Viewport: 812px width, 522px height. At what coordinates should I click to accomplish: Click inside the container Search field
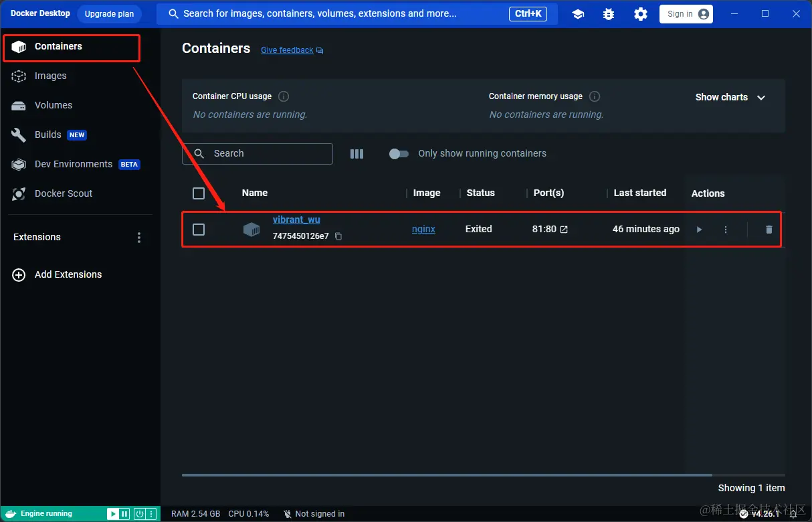261,153
